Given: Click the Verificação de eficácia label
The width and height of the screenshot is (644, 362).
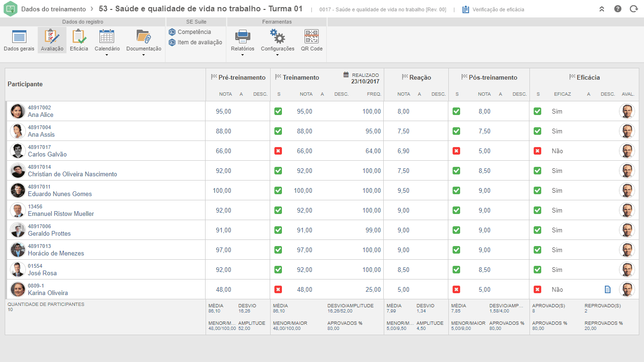Looking at the screenshot, I should 498,9.
